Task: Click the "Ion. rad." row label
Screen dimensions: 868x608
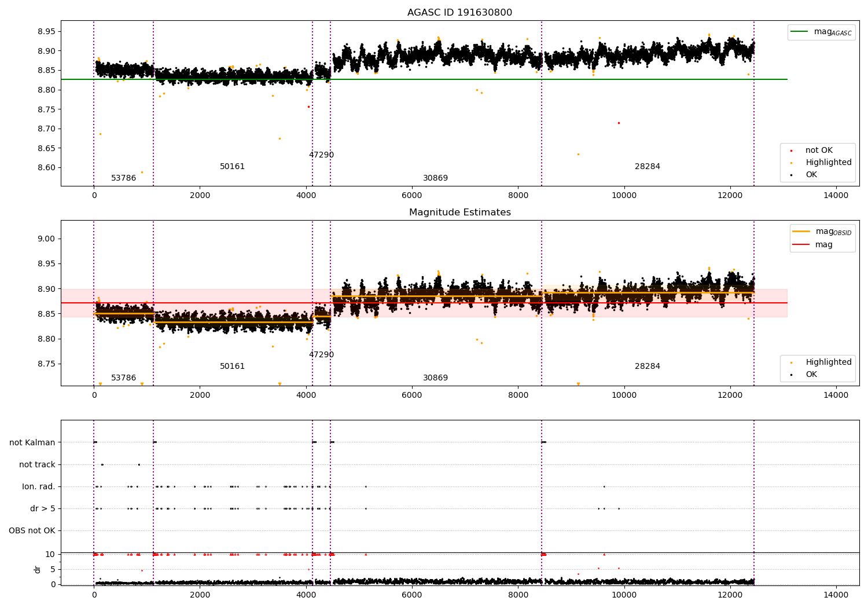Action: (39, 486)
